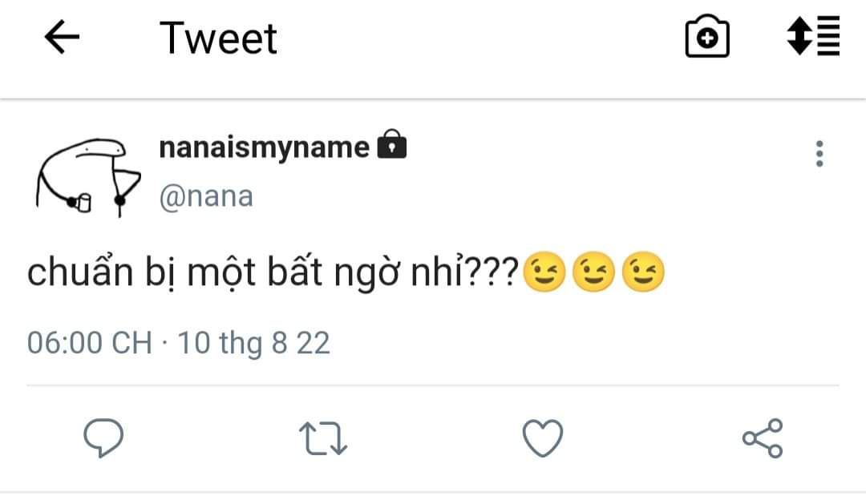866x504 pixels.
Task: Retweet using the arrows icon
Action: tap(323, 438)
